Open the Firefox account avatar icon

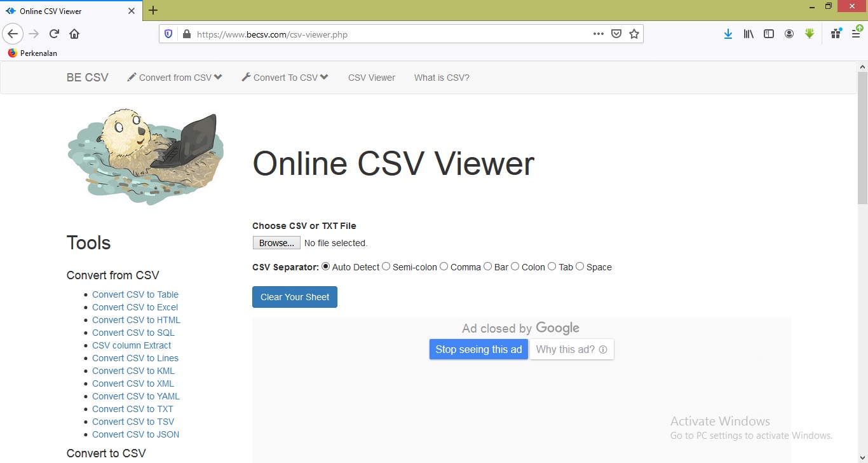pos(789,34)
